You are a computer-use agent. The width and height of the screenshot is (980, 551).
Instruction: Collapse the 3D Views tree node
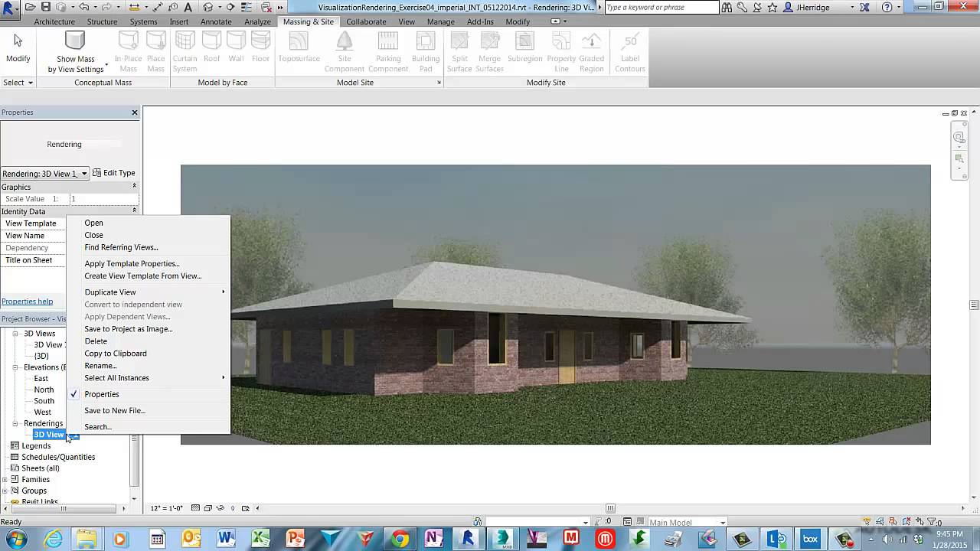pos(15,334)
